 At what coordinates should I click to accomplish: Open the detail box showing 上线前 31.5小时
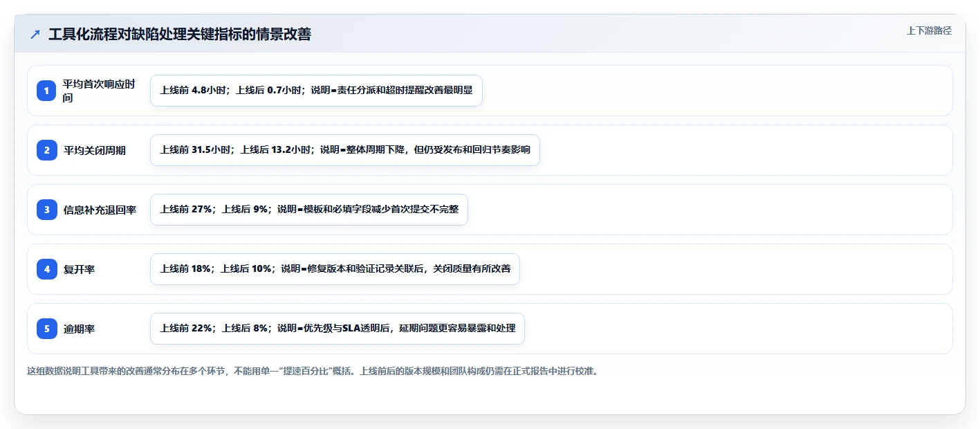point(344,150)
